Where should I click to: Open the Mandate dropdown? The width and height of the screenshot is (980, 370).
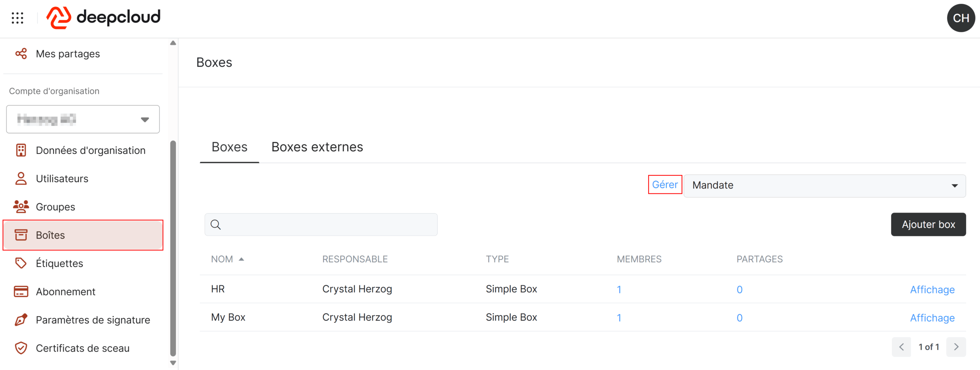click(825, 185)
